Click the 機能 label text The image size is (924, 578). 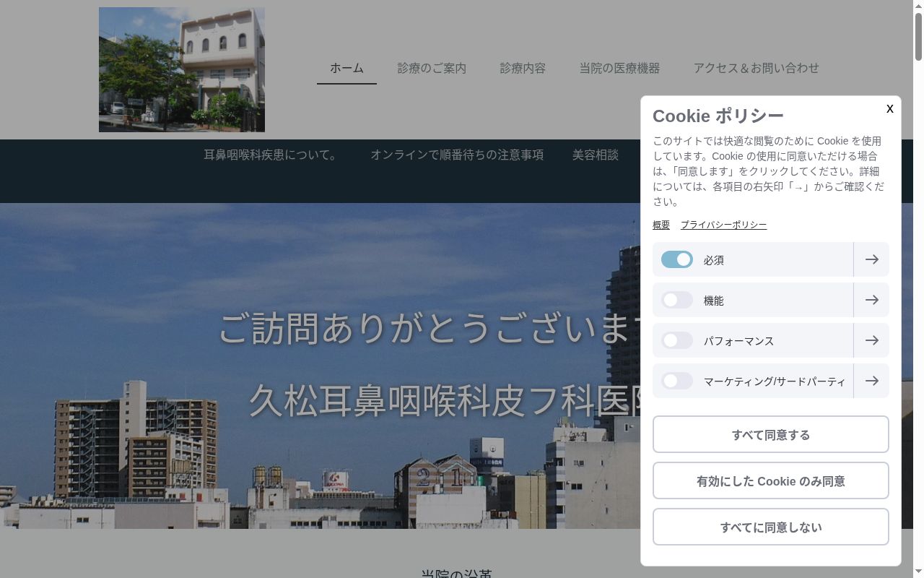714,301
